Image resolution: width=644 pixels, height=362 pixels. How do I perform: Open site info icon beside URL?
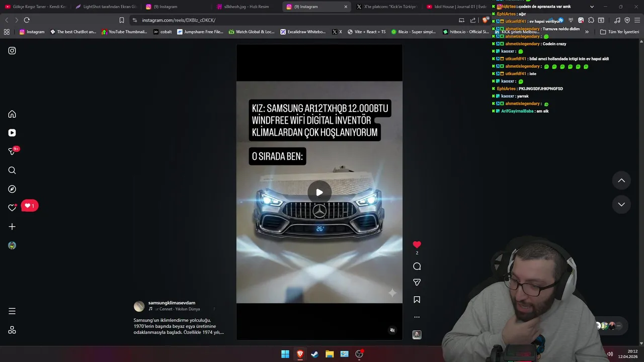135,20
